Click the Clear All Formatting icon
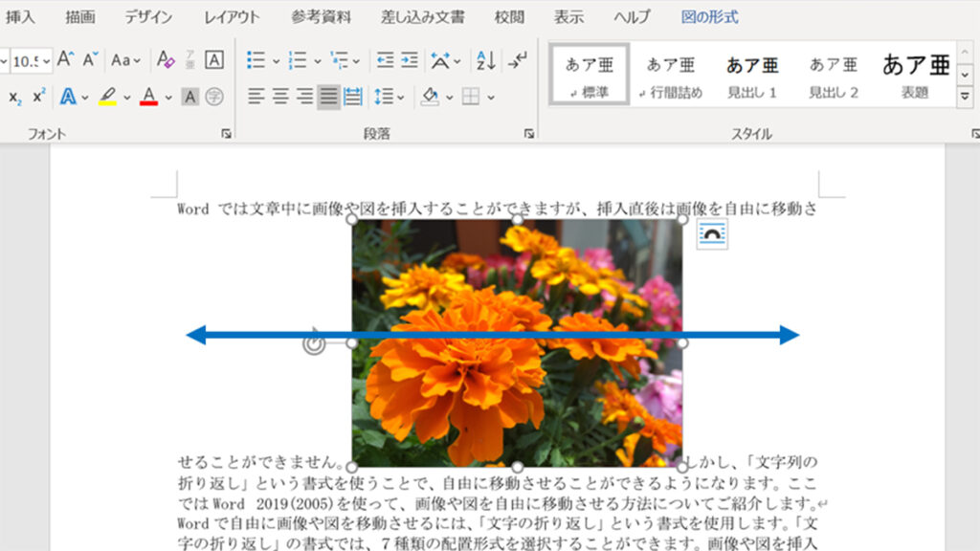This screenshot has width=980, height=551. point(166,60)
